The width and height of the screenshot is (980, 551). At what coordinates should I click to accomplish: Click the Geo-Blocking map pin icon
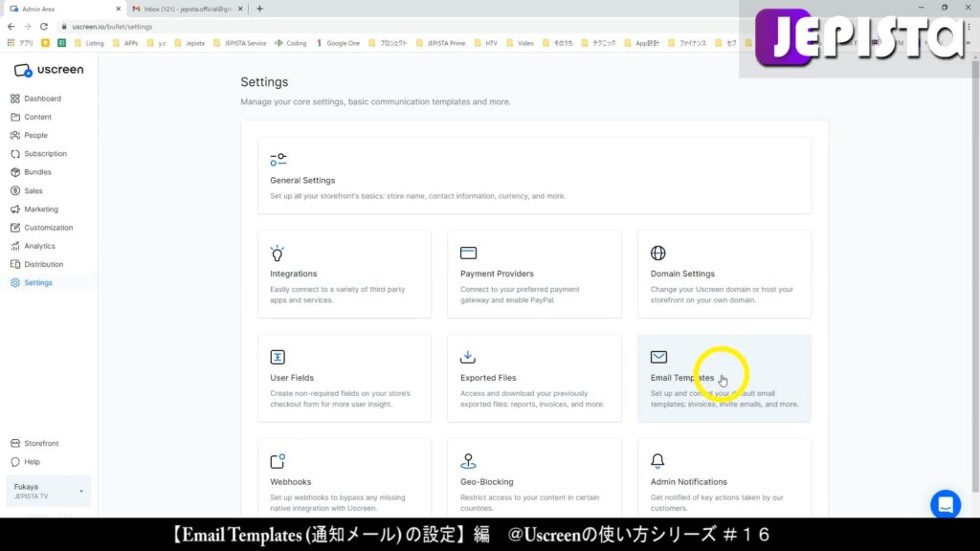click(468, 461)
